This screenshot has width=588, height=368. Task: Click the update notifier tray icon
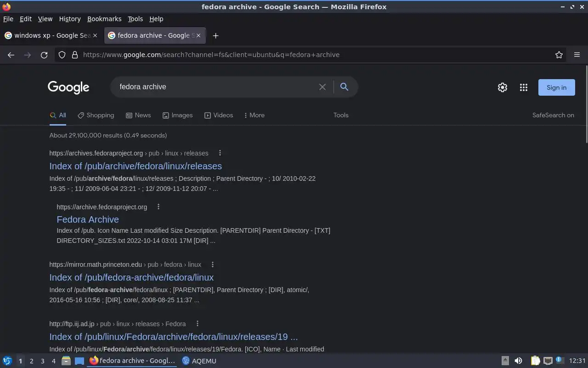coord(559,361)
